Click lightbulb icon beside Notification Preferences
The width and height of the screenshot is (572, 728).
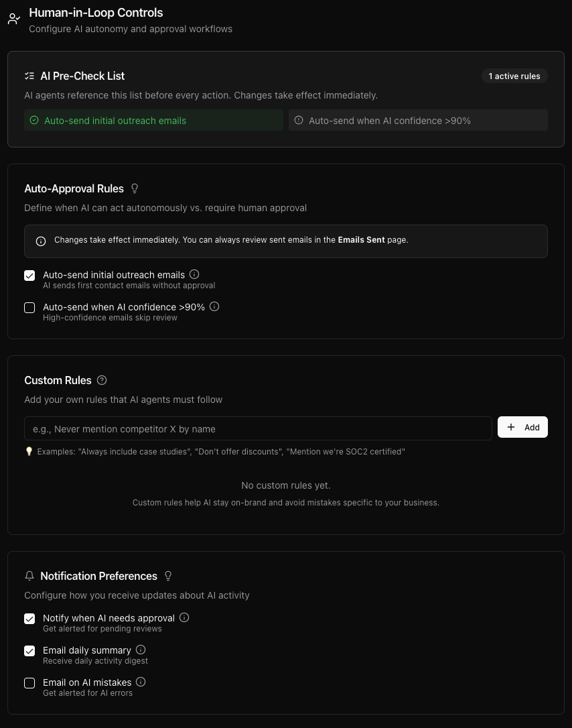[168, 576]
